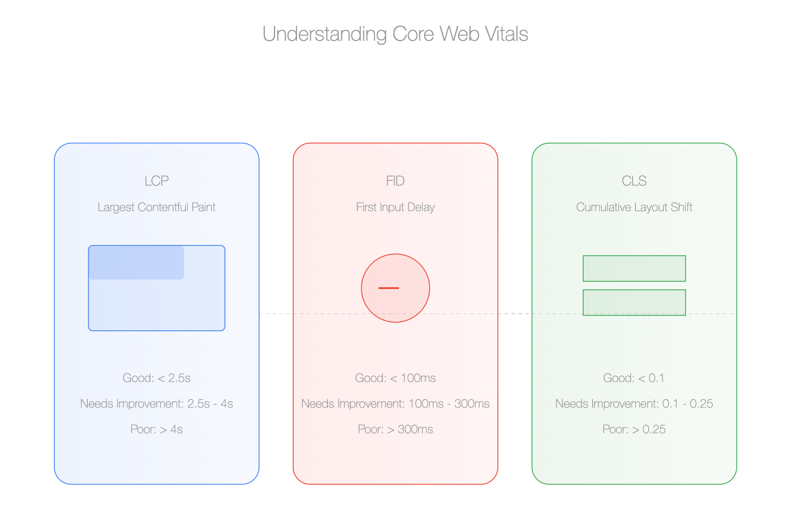Click the red dash inside FID circle
This screenshot has width=792, height=532.
(x=389, y=288)
